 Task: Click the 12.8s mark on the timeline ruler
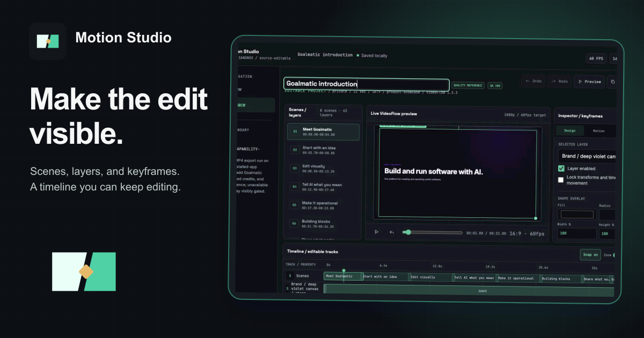click(437, 266)
